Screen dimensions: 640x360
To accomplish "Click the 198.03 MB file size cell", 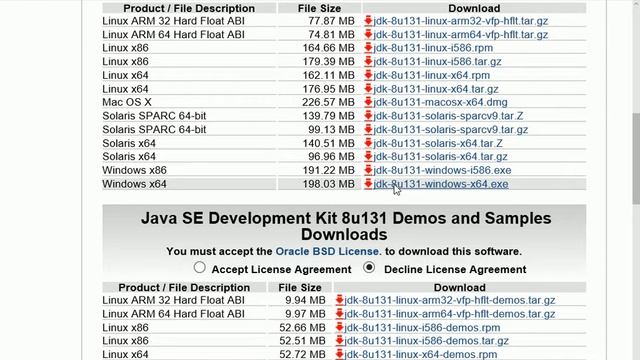I will coord(320,184).
